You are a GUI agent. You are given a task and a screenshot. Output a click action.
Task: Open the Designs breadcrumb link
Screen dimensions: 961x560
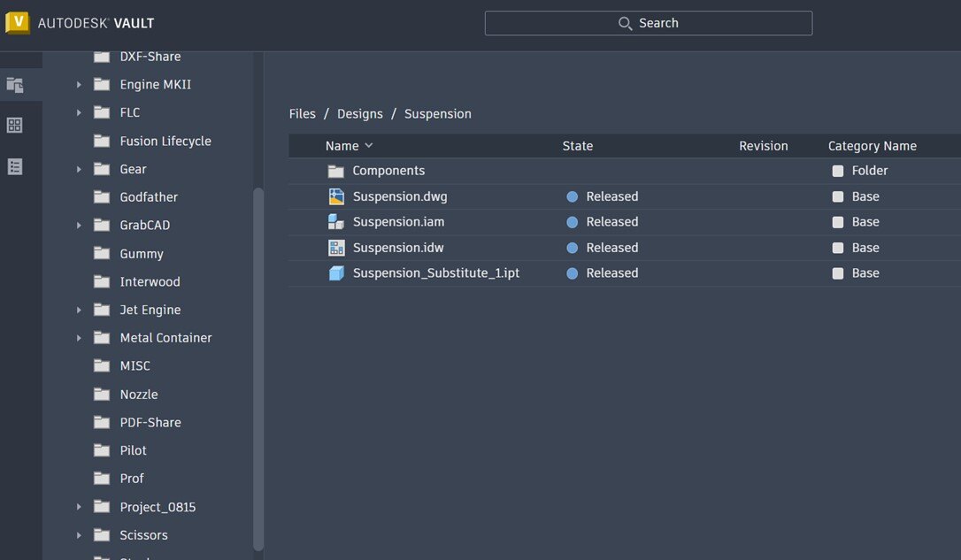click(358, 113)
